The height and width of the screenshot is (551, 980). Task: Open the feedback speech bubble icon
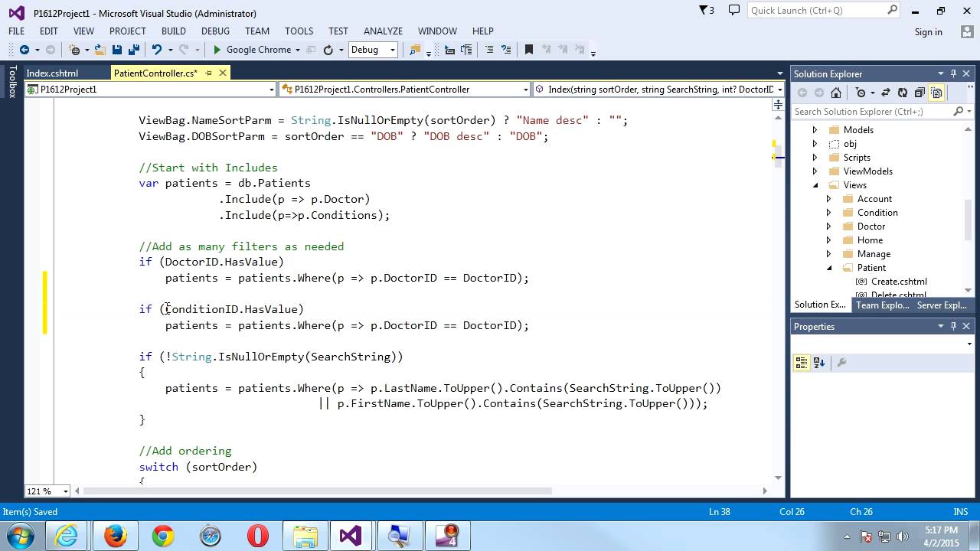pos(733,11)
